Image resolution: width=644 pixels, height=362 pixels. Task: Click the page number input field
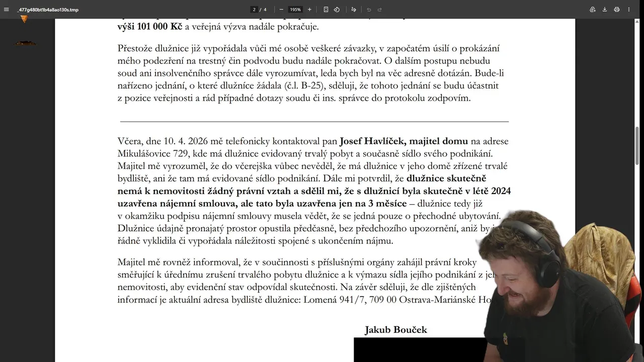(255, 10)
